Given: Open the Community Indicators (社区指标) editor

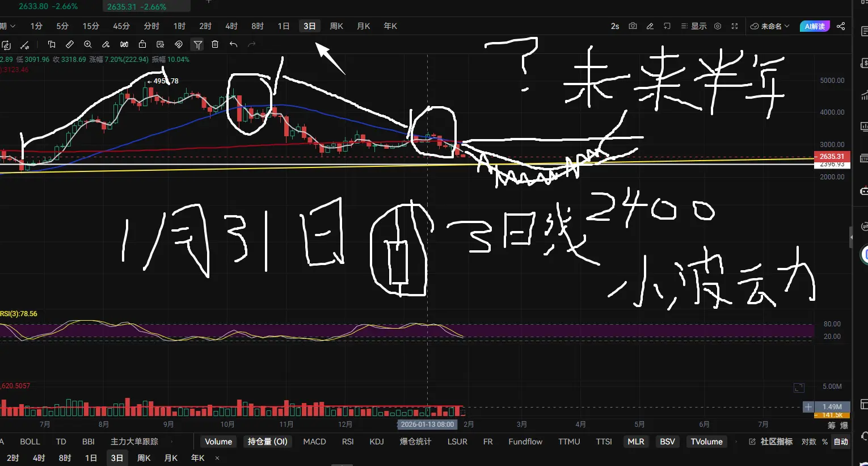Looking at the screenshot, I should (x=770, y=442).
